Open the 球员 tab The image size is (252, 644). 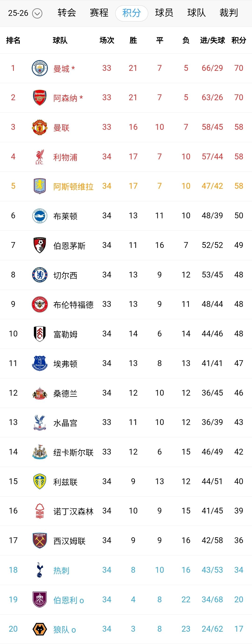point(164,13)
